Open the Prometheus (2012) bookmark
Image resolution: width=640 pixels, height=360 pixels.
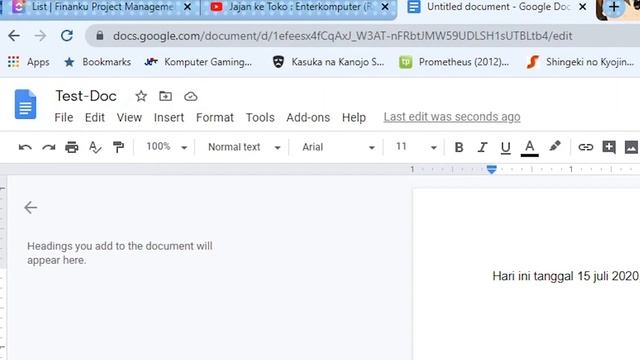[x=454, y=62]
